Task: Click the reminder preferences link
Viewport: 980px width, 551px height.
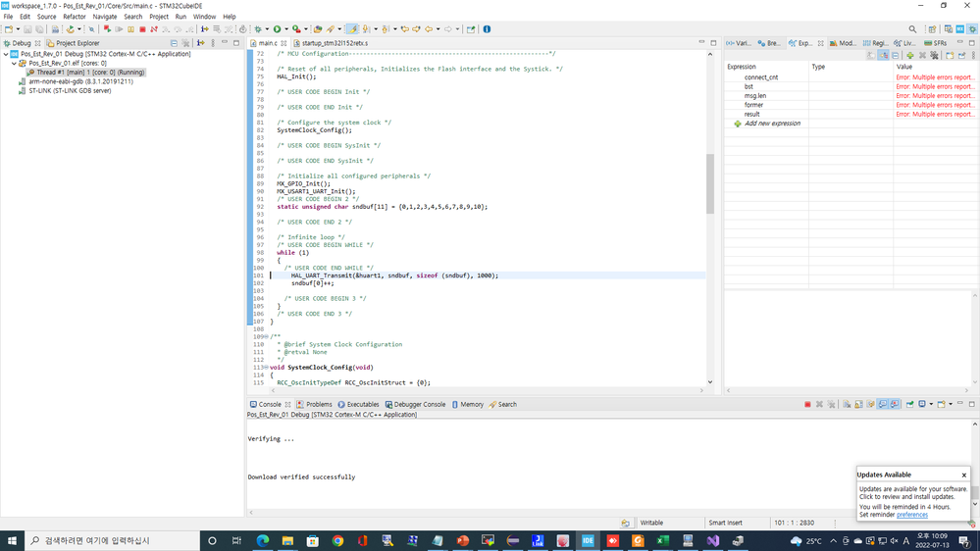Action: (x=912, y=515)
